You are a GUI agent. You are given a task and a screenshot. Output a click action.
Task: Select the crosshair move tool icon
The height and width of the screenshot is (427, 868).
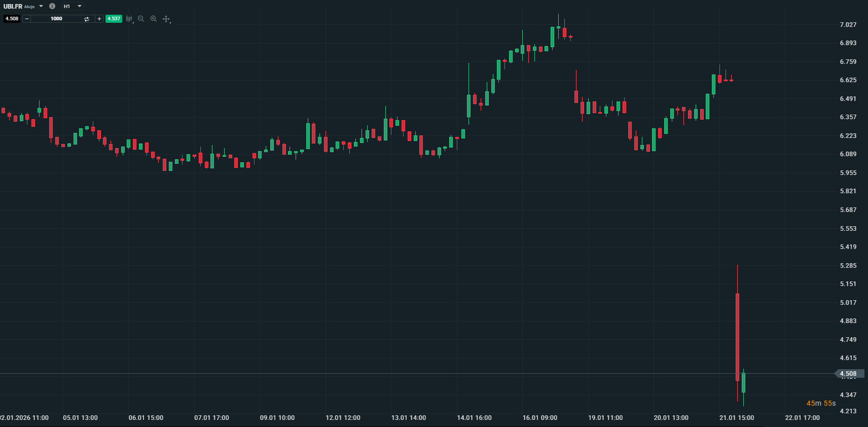click(166, 19)
